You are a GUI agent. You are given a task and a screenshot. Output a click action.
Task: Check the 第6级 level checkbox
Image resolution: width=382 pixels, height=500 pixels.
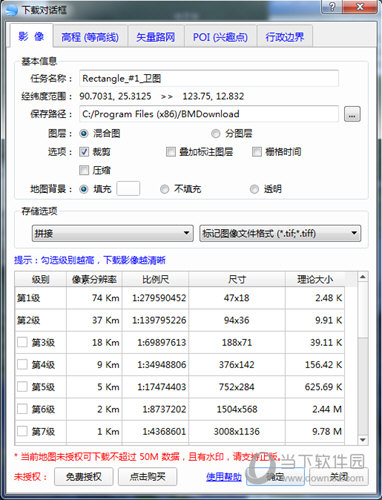click(22, 409)
